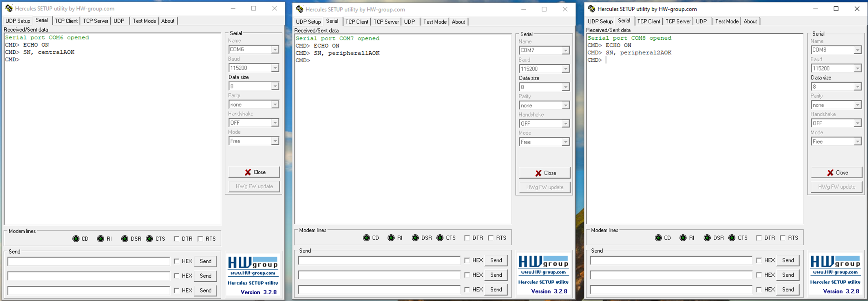This screenshot has height=301, width=868.
Task: Click last Send button in COM7 window
Action: point(496,289)
